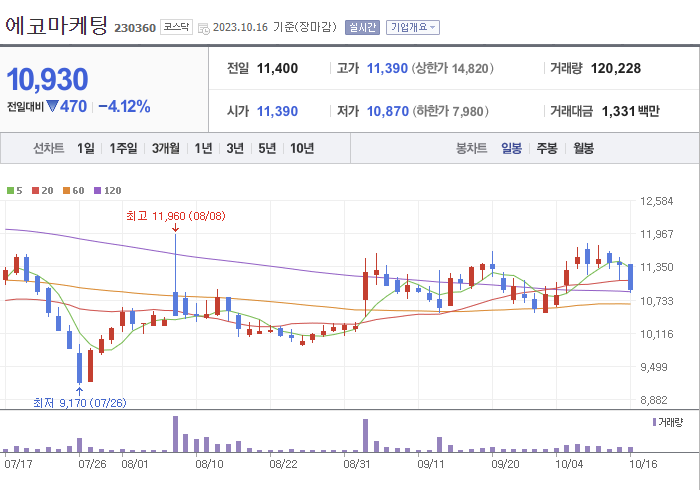Click the down-triangle change icon near 470

coord(53,107)
